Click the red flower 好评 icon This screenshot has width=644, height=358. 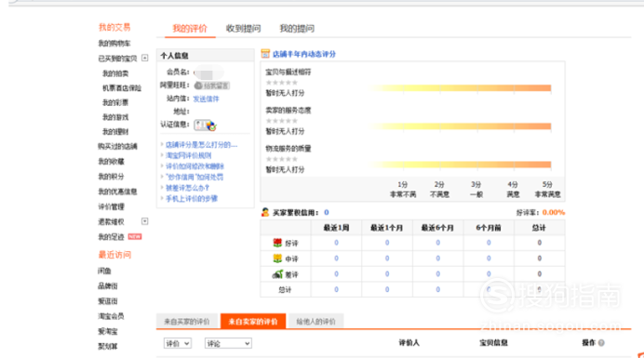click(x=277, y=243)
